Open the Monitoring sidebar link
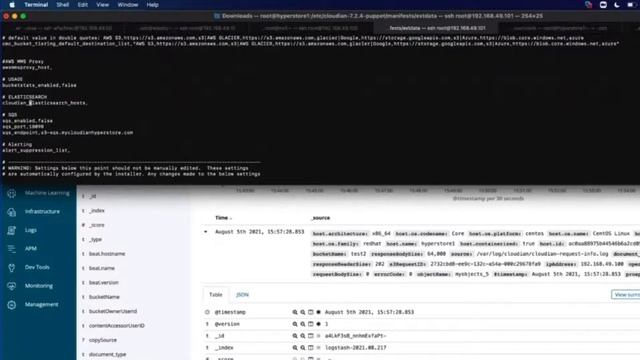The height and width of the screenshot is (360, 640). pyautogui.click(x=39, y=286)
